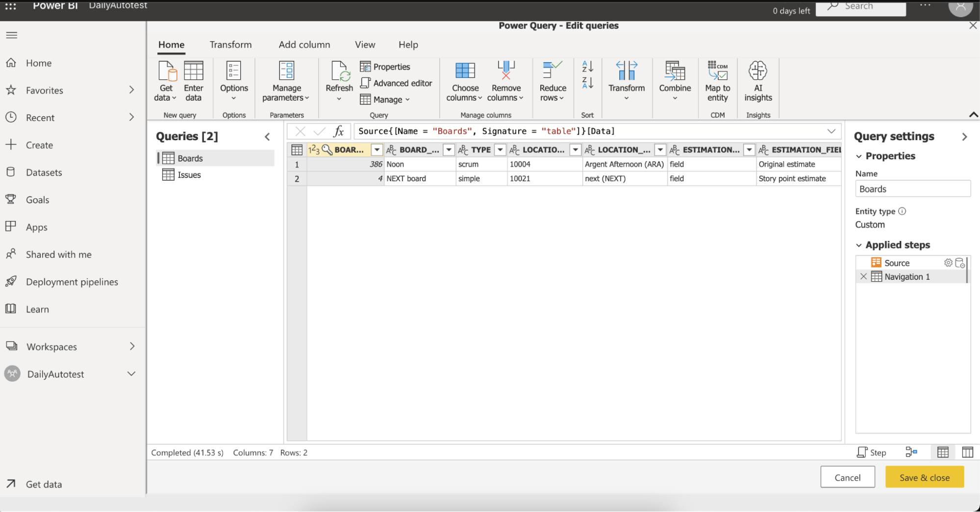This screenshot has width=980, height=512.
Task: Open the Advanced editor
Action: click(397, 83)
